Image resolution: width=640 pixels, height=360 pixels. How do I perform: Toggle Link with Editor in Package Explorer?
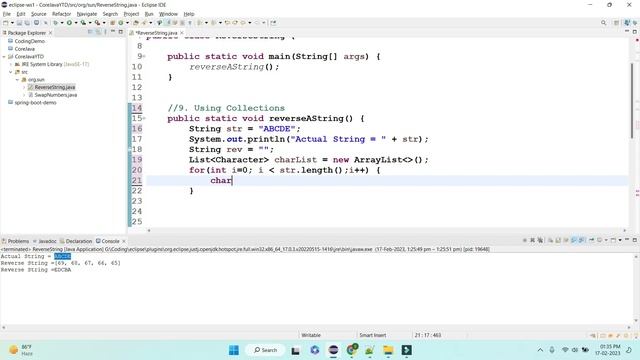point(98,32)
